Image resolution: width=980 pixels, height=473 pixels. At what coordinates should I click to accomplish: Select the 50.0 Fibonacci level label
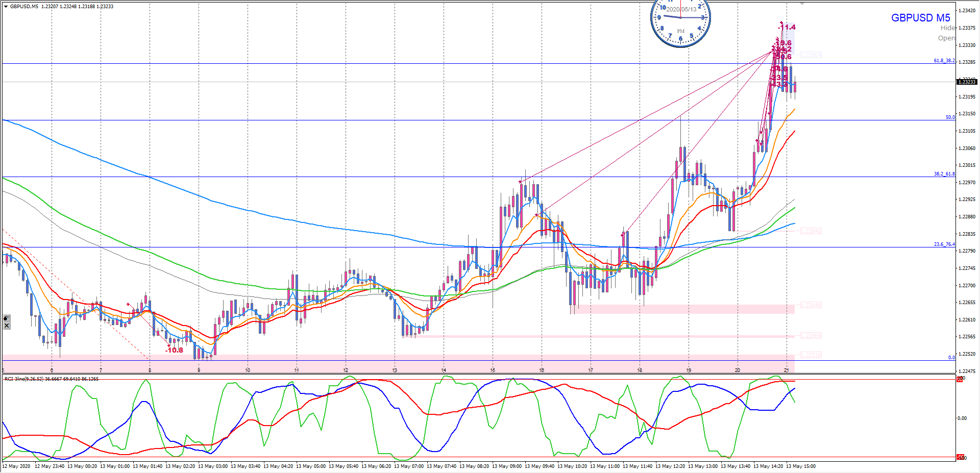click(950, 117)
